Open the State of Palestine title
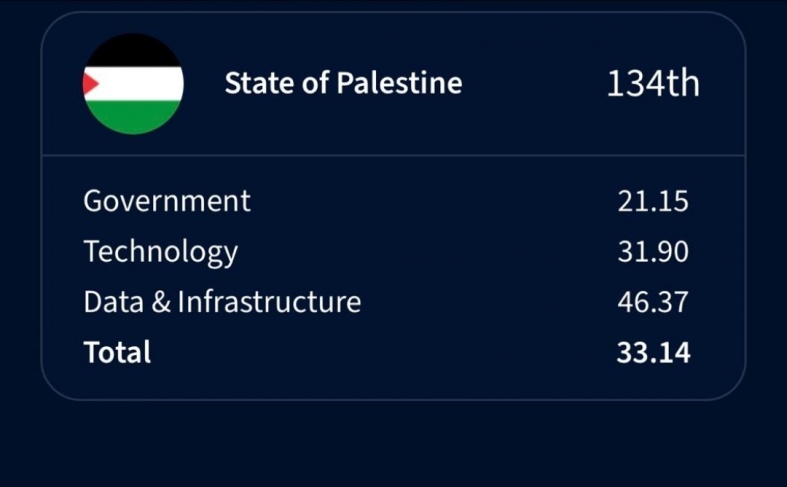787x487 pixels. pyautogui.click(x=343, y=83)
